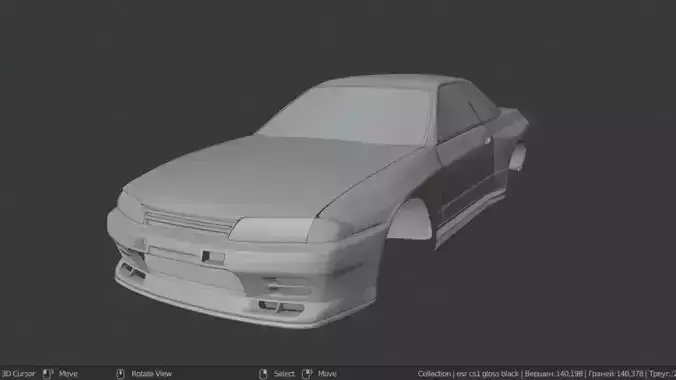Click the '3D Cursor' status bar hint
Screen dimensions: 676x380
[18, 374]
